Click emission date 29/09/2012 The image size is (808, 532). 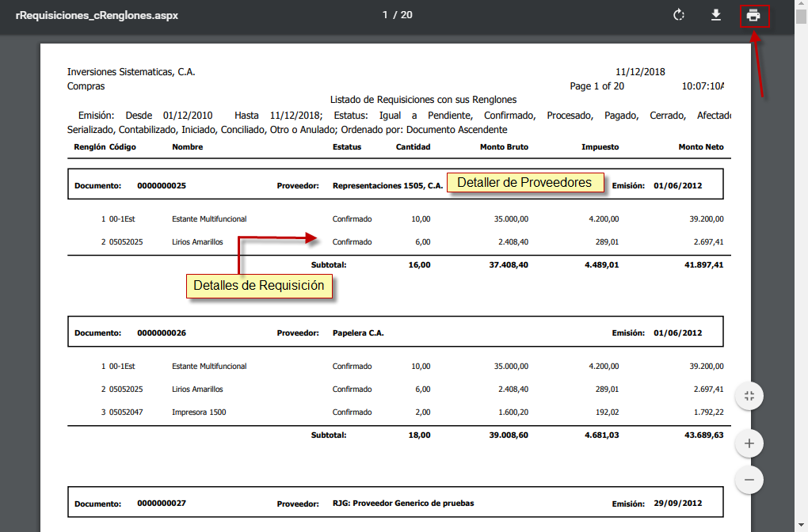(x=677, y=503)
